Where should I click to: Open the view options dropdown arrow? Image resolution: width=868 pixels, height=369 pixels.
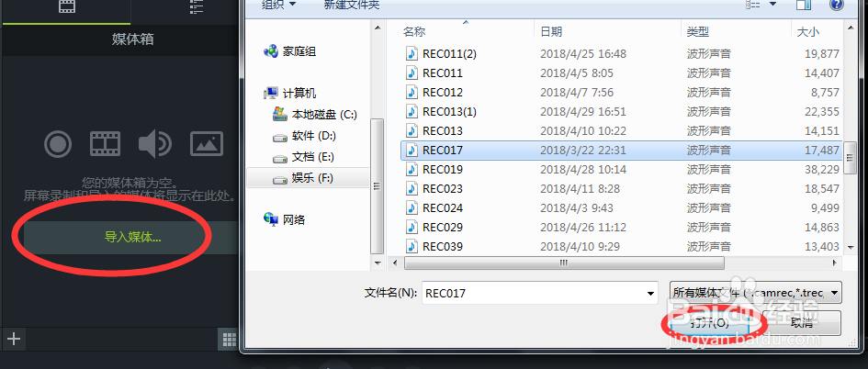[772, 5]
